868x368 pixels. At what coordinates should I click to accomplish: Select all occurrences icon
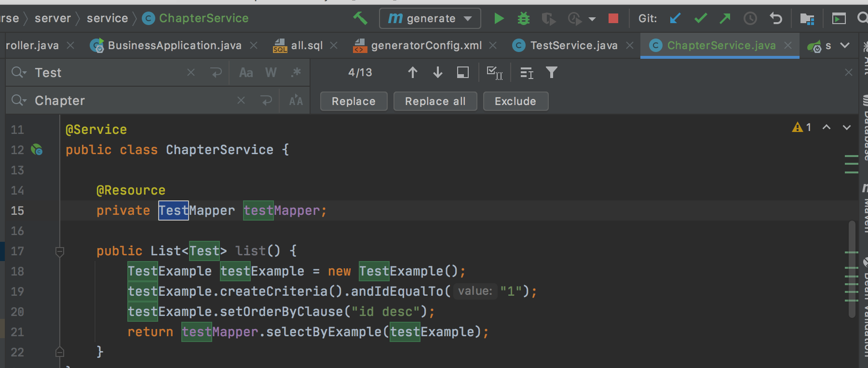pyautogui.click(x=495, y=73)
